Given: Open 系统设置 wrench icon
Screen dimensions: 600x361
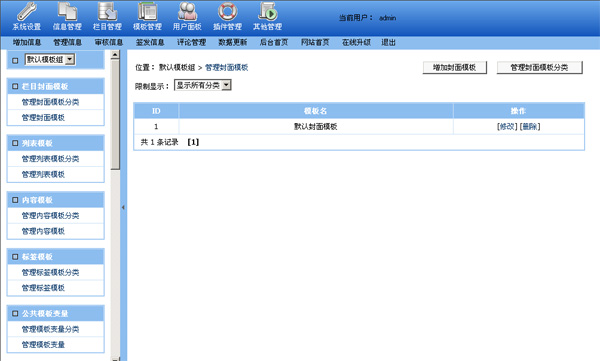Looking at the screenshot, I should (x=27, y=11).
